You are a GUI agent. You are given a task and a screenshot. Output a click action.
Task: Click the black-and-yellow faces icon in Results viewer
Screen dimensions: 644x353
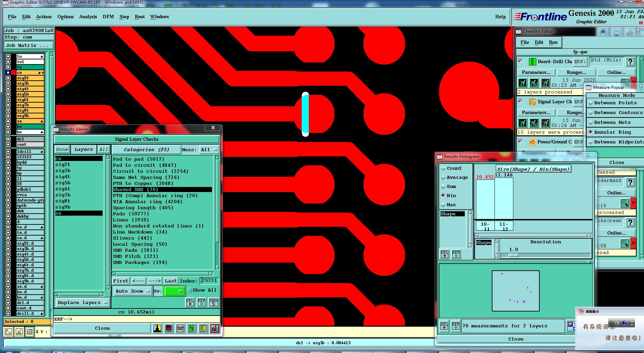tap(157, 328)
